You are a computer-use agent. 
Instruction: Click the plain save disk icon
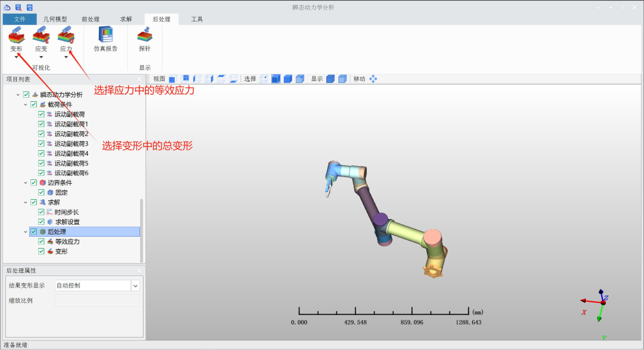pyautogui.click(x=30, y=7)
